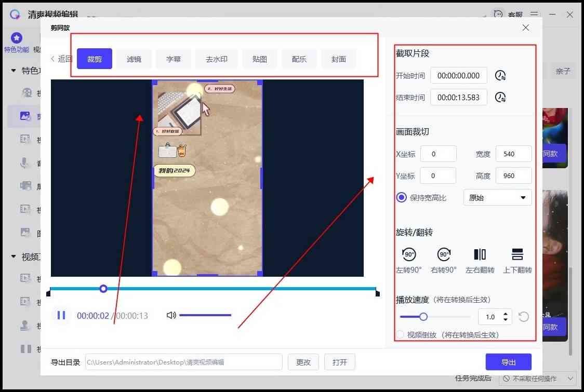Select the 亲子 category in main window
584x392 pixels.
[x=562, y=71]
